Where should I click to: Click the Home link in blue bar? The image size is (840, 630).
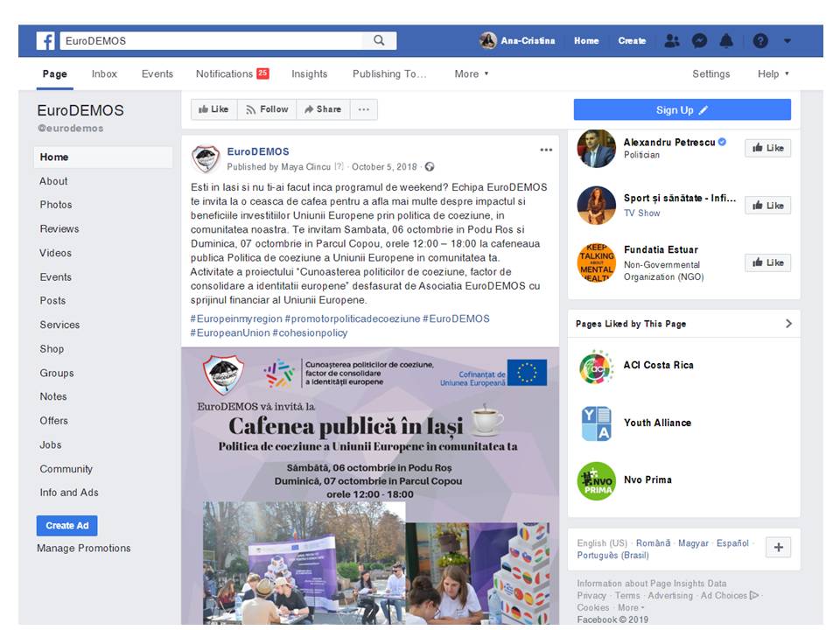586,41
